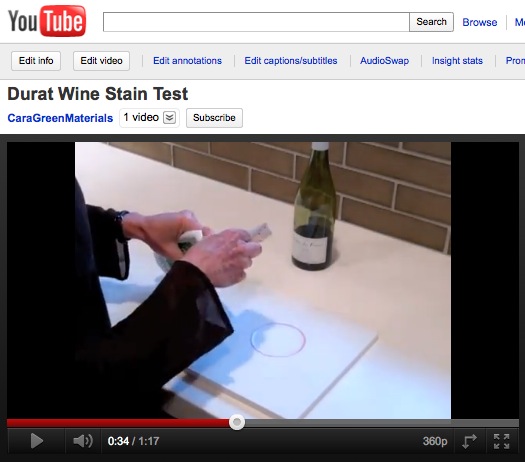The image size is (525, 467).
Task: Enter fullscreen mode in the player
Action: tap(501, 441)
